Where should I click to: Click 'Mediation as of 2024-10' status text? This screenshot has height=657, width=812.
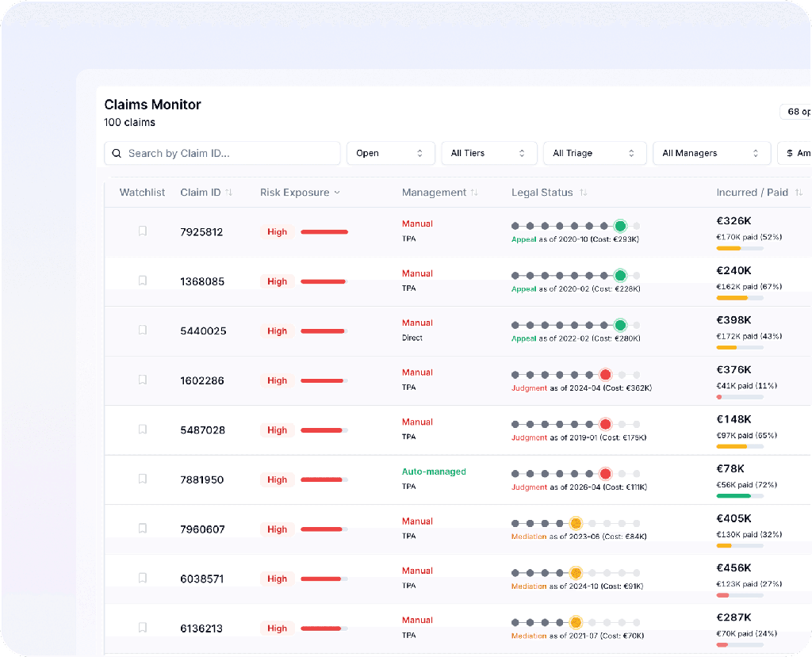(x=554, y=586)
